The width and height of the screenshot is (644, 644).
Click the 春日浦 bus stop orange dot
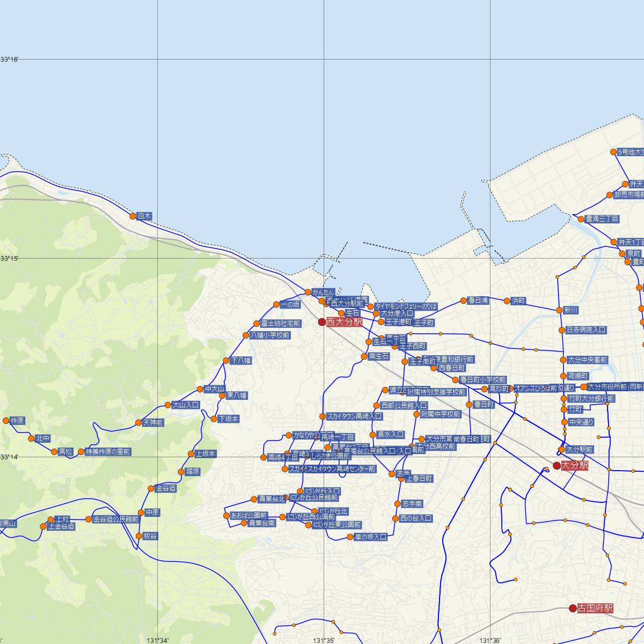(x=464, y=301)
